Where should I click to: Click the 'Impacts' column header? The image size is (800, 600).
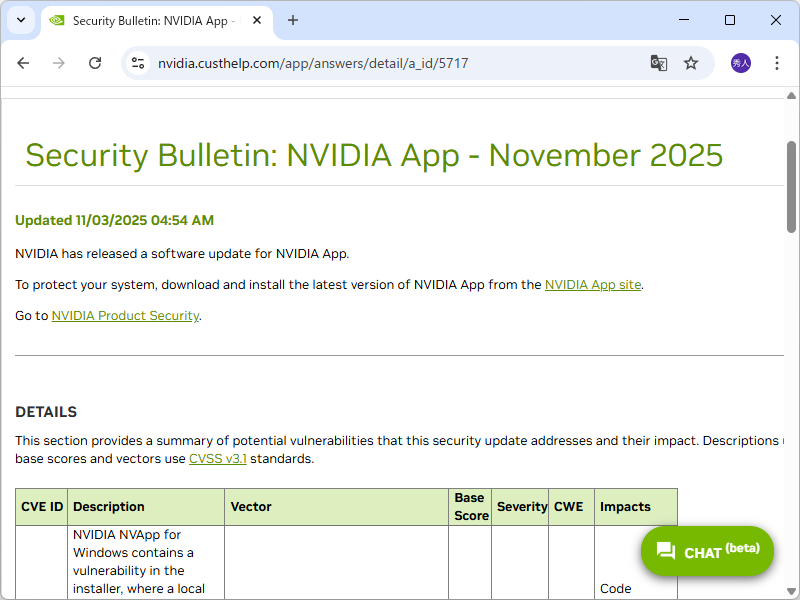[636, 507]
